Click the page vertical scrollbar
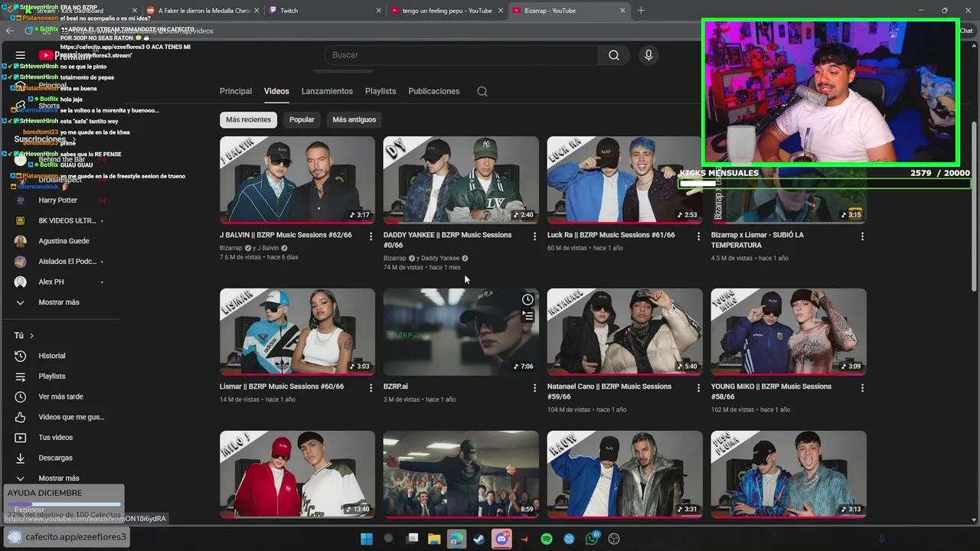Image resolution: width=980 pixels, height=551 pixels. (x=975, y=207)
